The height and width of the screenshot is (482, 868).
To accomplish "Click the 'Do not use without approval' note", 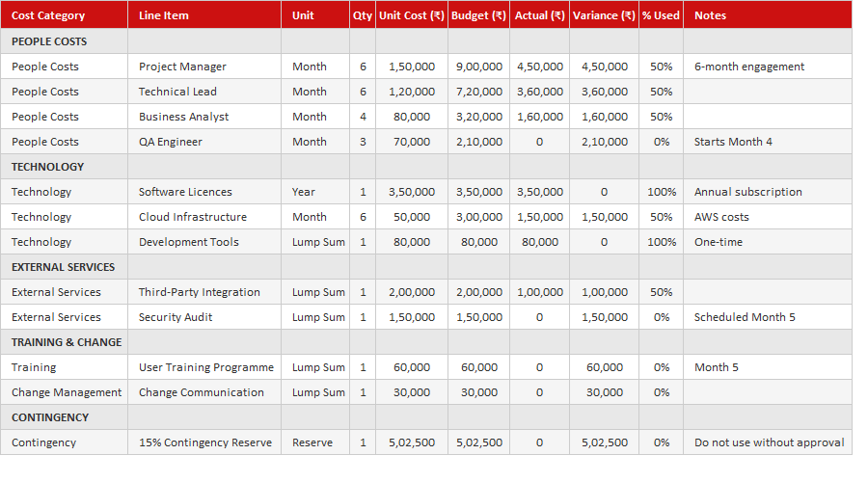I will [x=770, y=442].
